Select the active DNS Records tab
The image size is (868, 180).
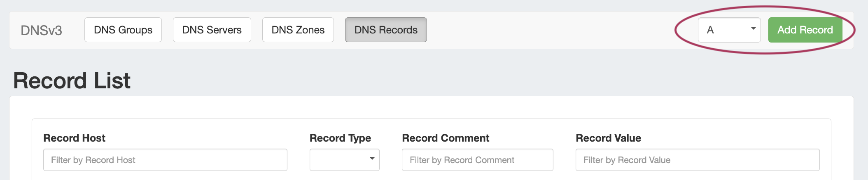click(x=386, y=30)
